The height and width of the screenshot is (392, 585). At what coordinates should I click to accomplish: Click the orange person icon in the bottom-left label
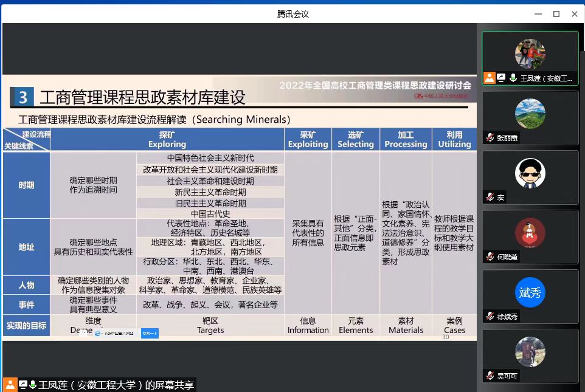tap(10, 385)
